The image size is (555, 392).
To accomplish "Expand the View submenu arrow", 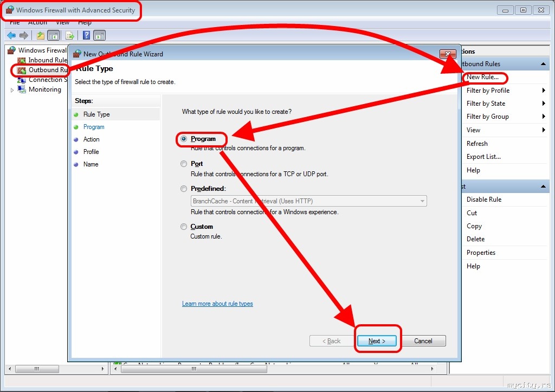I will click(544, 130).
